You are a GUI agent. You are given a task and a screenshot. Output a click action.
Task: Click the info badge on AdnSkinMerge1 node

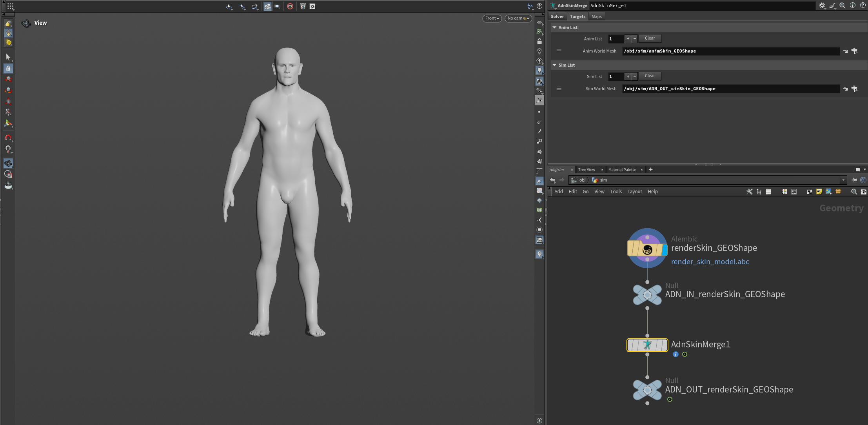click(676, 354)
